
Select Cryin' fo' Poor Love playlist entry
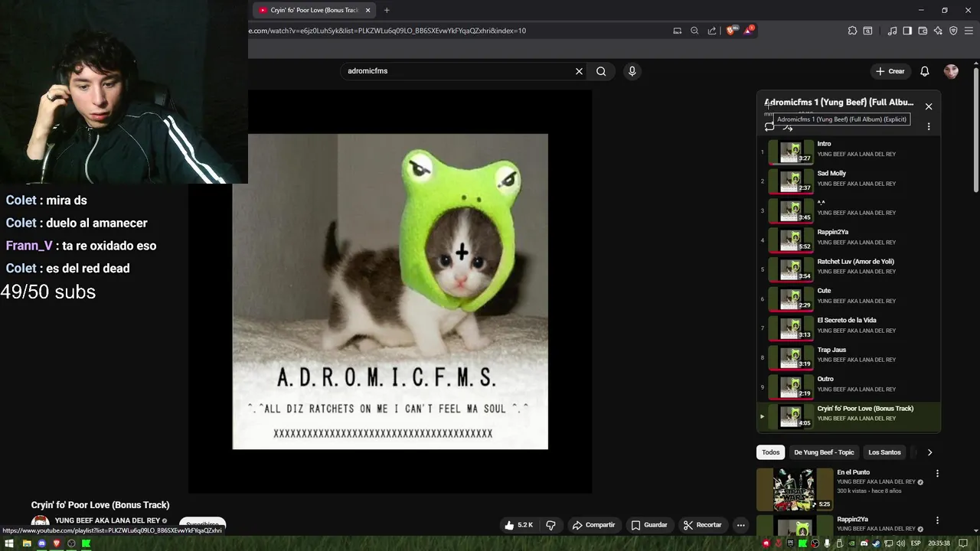[x=849, y=416]
